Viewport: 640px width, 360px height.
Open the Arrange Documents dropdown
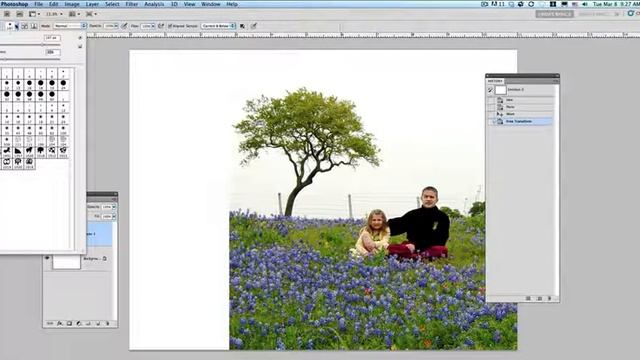pos(74,14)
